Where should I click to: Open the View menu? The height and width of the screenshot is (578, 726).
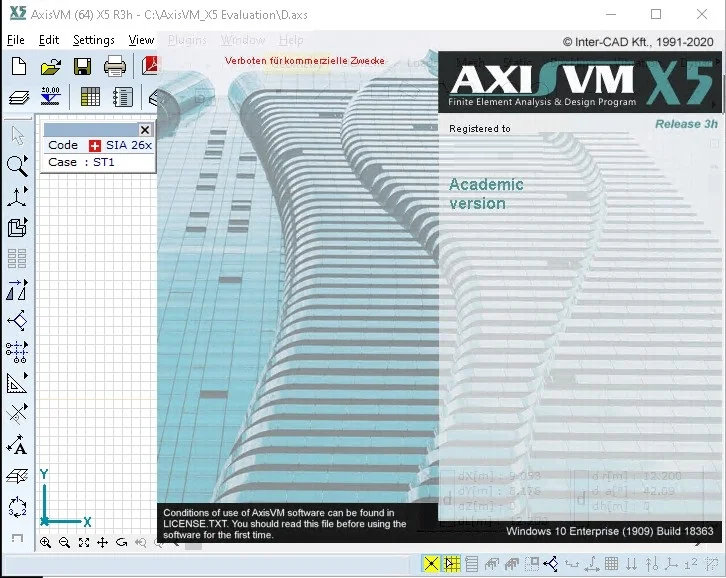pyautogui.click(x=141, y=40)
